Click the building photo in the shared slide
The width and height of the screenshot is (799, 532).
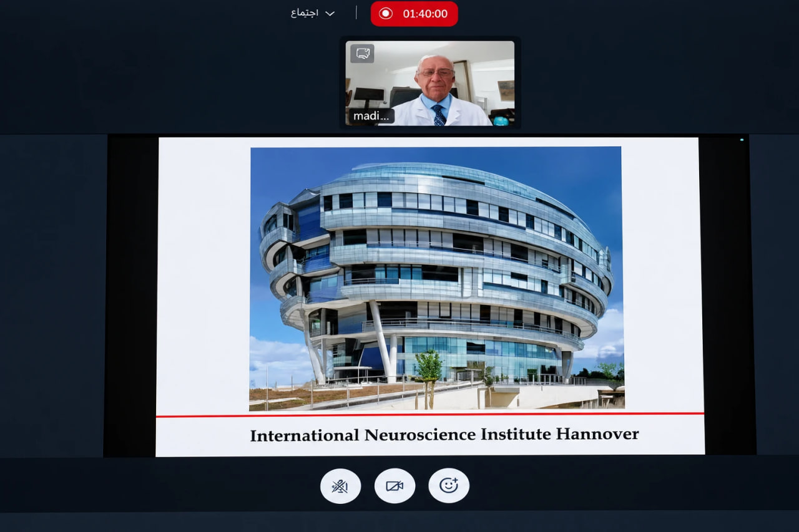(x=436, y=278)
